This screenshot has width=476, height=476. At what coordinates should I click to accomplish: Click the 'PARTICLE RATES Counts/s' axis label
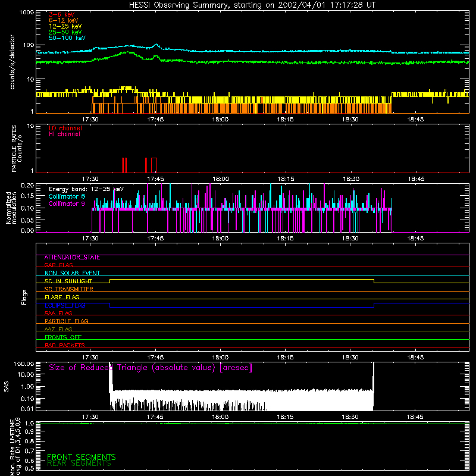pos(17,149)
